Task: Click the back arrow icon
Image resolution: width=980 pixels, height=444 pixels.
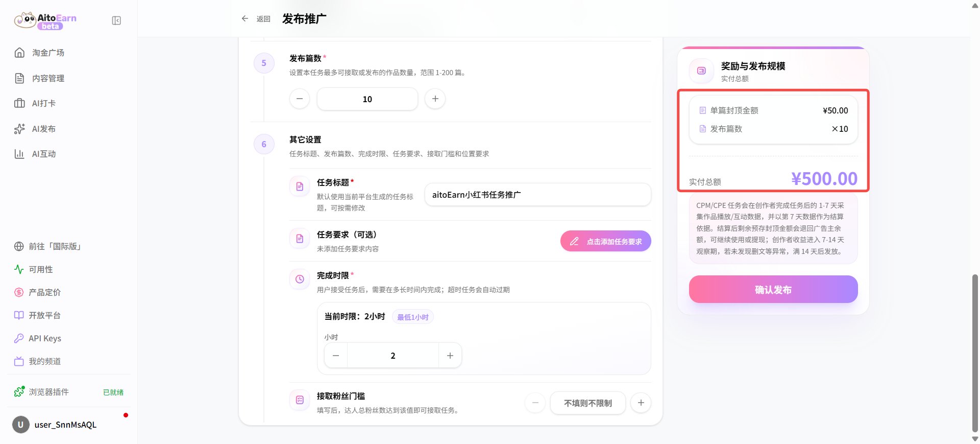Action: 245,18
